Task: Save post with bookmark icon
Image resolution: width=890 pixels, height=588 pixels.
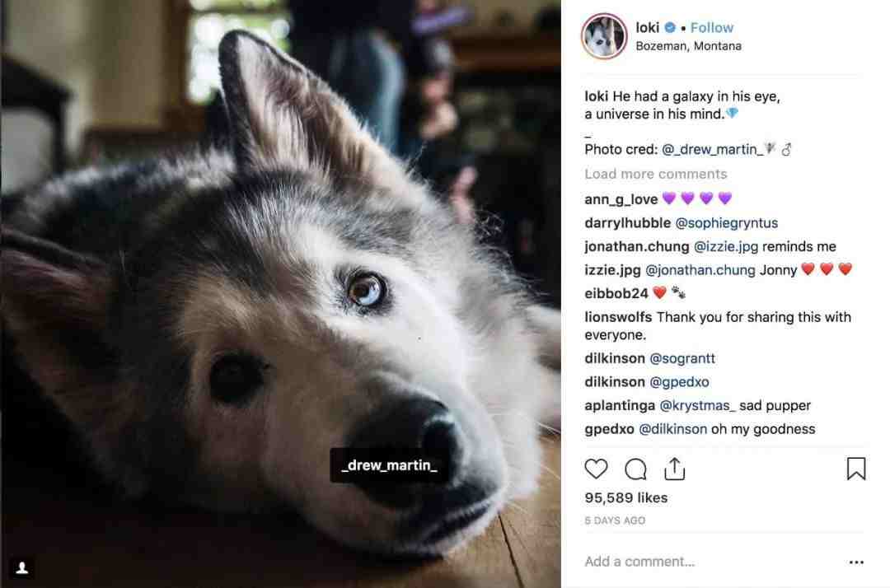Action: pyautogui.click(x=856, y=469)
